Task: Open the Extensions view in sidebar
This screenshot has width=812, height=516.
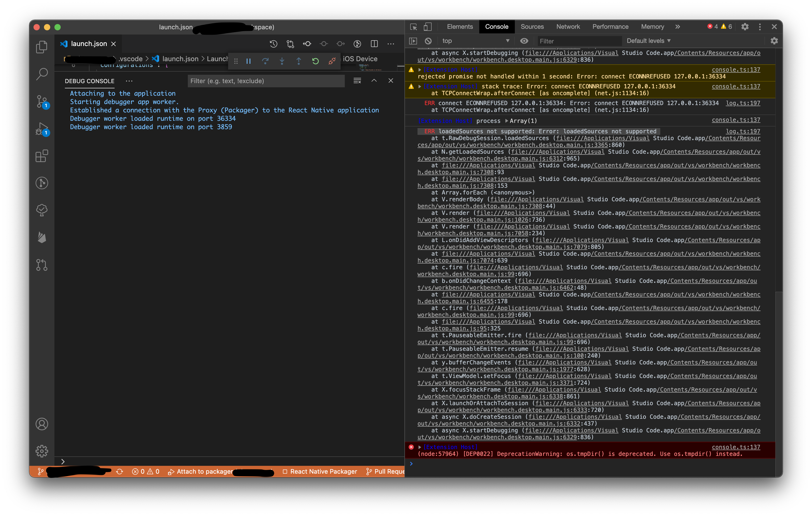Action: click(42, 156)
